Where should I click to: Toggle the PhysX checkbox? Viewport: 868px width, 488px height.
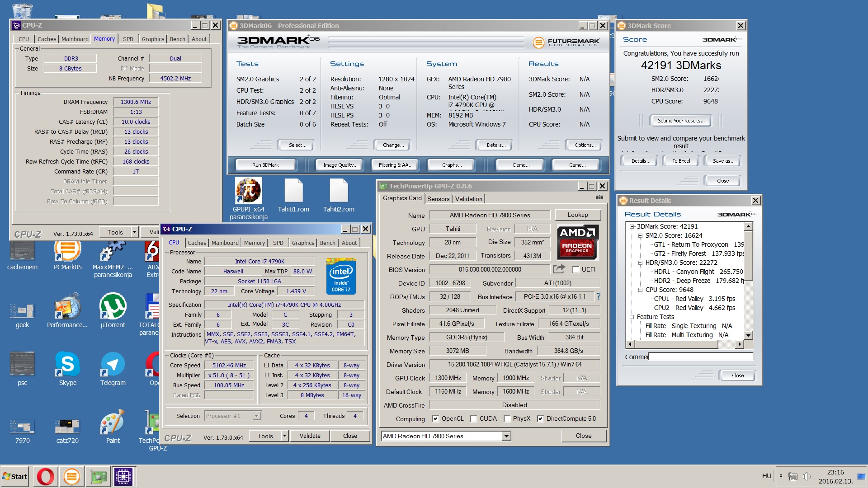[507, 418]
